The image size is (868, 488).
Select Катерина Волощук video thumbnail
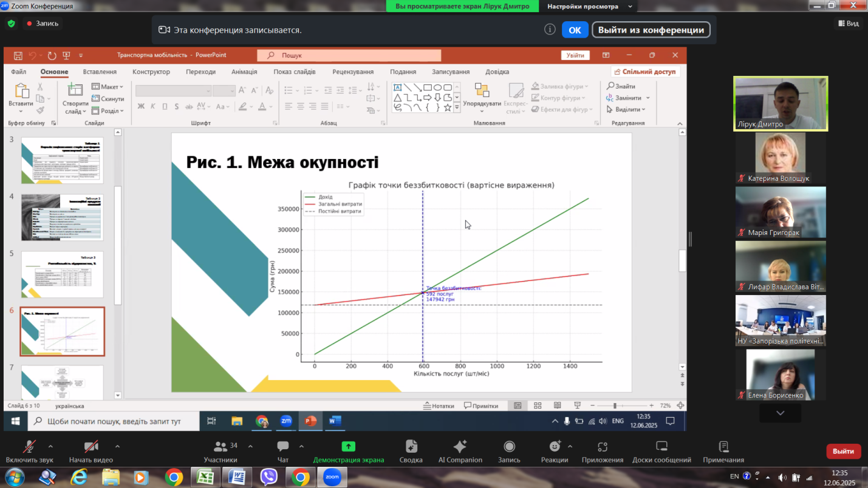point(780,157)
